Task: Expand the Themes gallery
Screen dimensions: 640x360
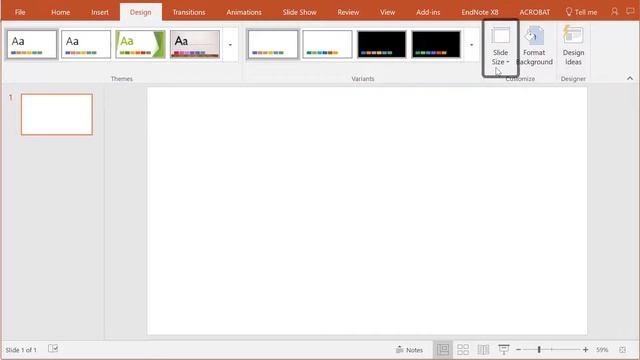Action: pyautogui.click(x=230, y=45)
